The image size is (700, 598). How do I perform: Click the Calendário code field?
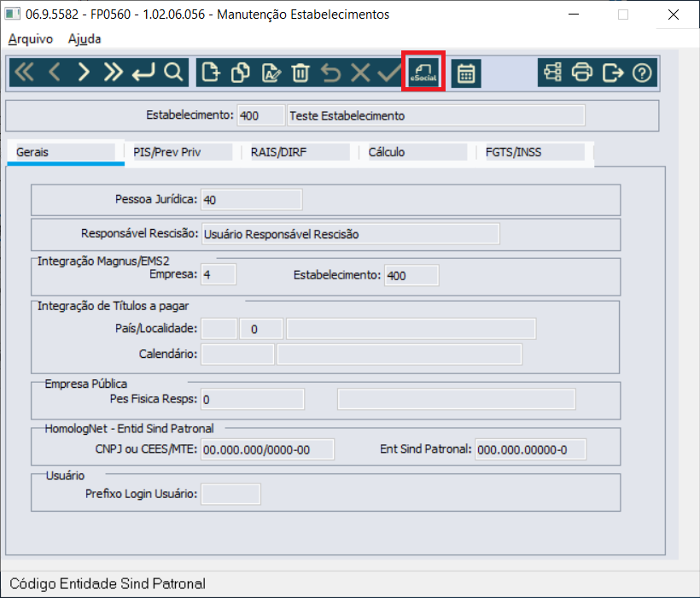click(237, 355)
